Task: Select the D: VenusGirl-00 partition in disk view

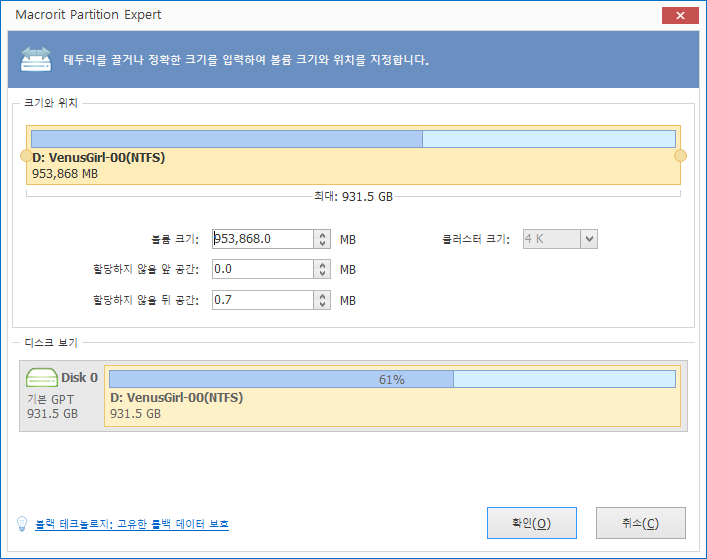Action: [392, 396]
